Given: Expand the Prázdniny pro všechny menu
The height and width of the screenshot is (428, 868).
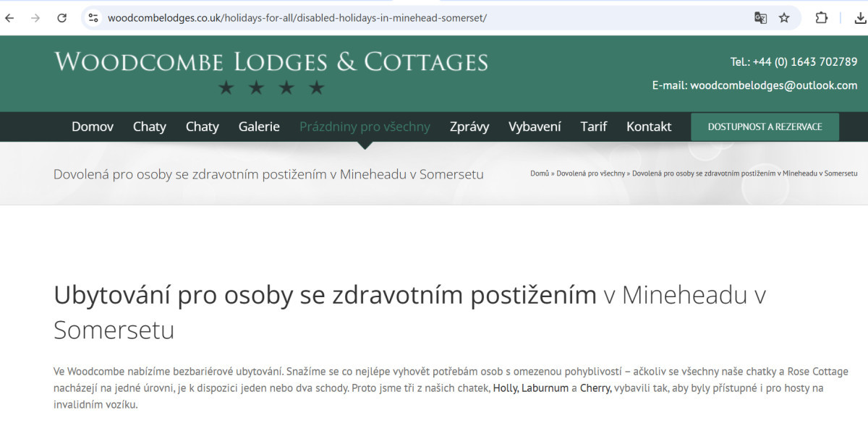Looking at the screenshot, I should pyautogui.click(x=365, y=127).
